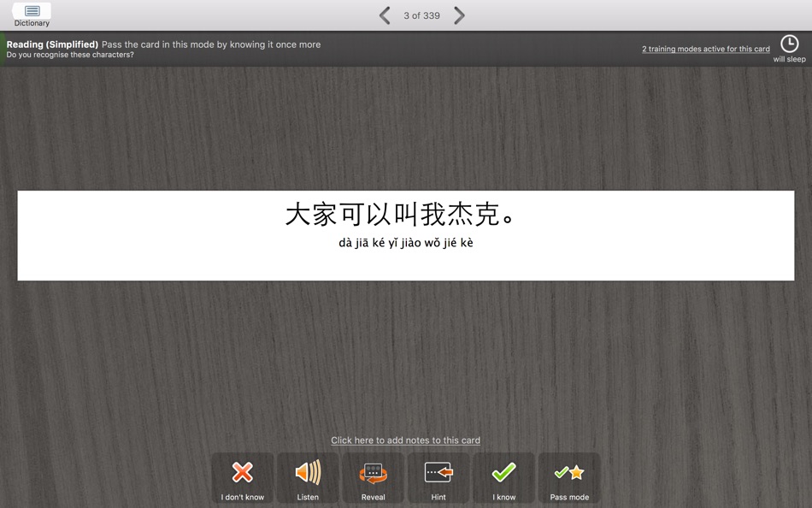812x508 pixels.
Task: Mark the card as I know
Action: click(x=504, y=478)
